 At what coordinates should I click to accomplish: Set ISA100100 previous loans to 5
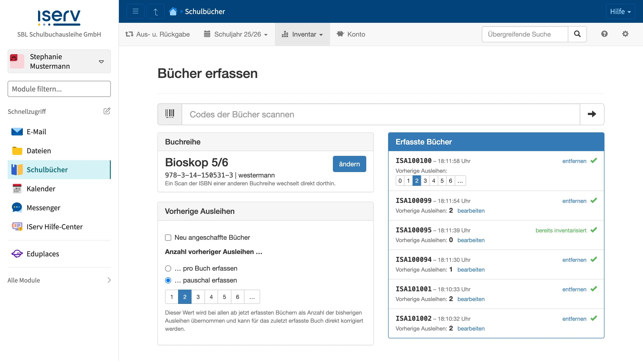pyautogui.click(x=442, y=181)
